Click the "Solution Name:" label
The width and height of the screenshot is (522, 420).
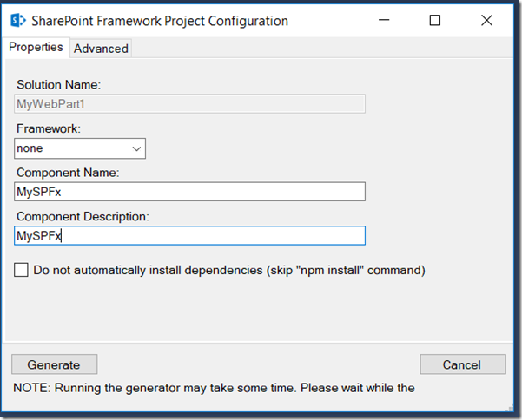(x=59, y=85)
